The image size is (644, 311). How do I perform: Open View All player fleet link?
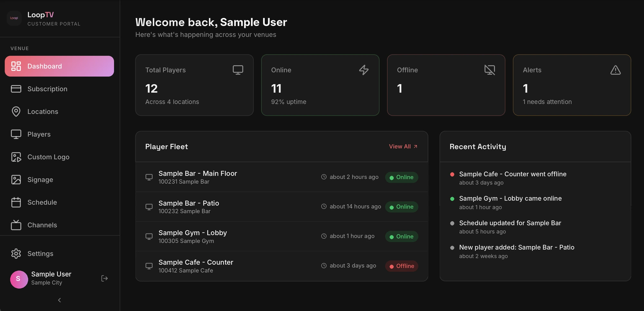403,146
